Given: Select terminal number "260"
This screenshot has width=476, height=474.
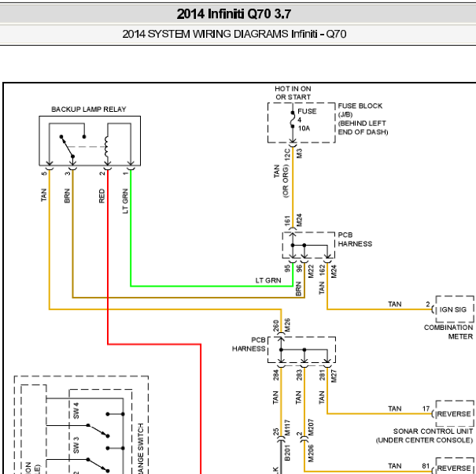Looking at the screenshot, I should [x=276, y=325].
